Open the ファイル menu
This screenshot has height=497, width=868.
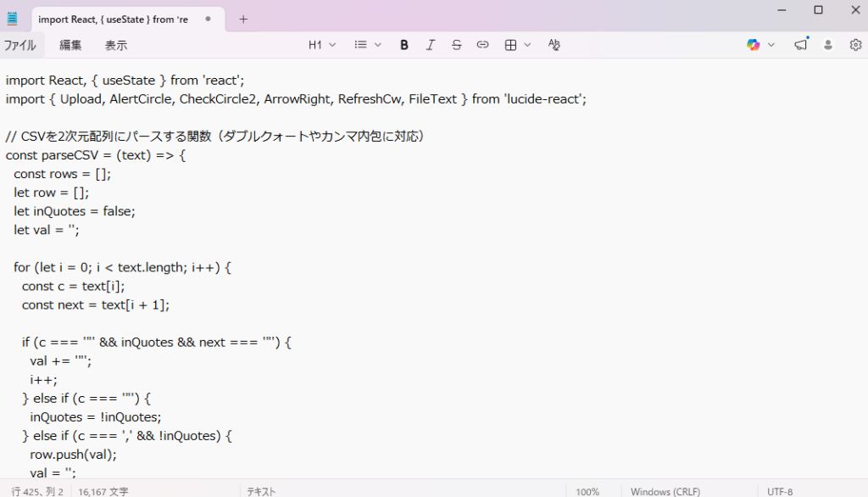click(20, 45)
